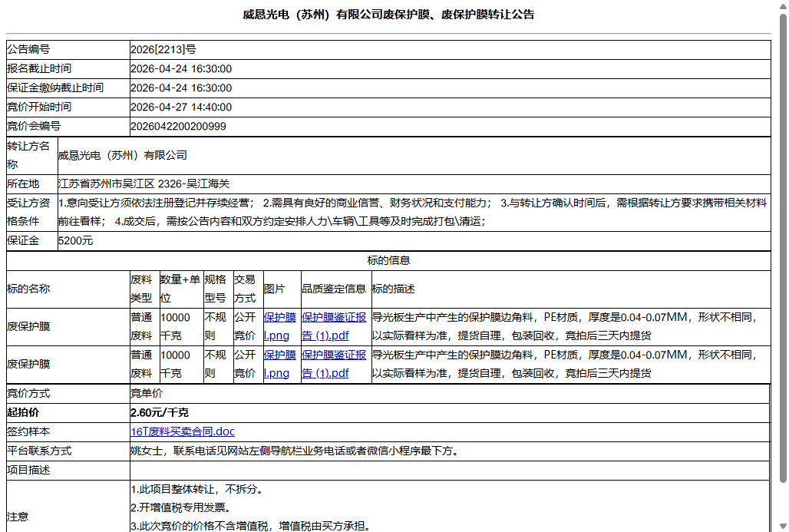Download the 16T废料买卖合同.doc contract sample
The image size is (789, 532).
tap(183, 431)
